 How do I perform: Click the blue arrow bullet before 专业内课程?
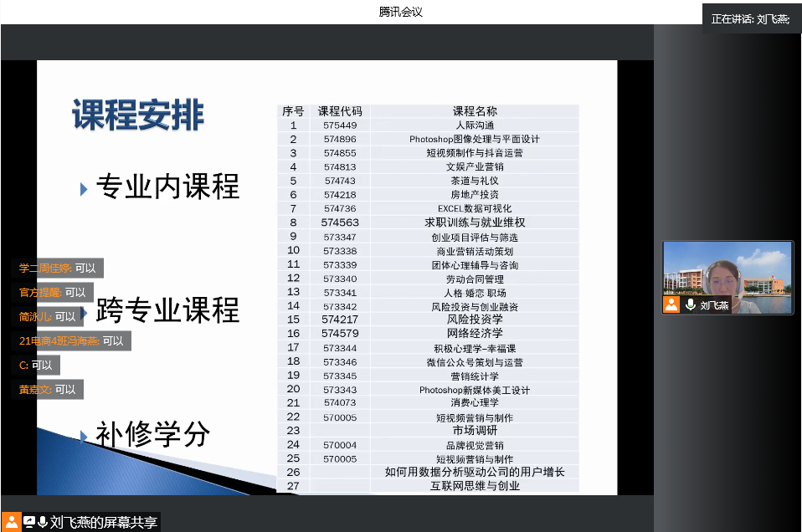click(84, 189)
